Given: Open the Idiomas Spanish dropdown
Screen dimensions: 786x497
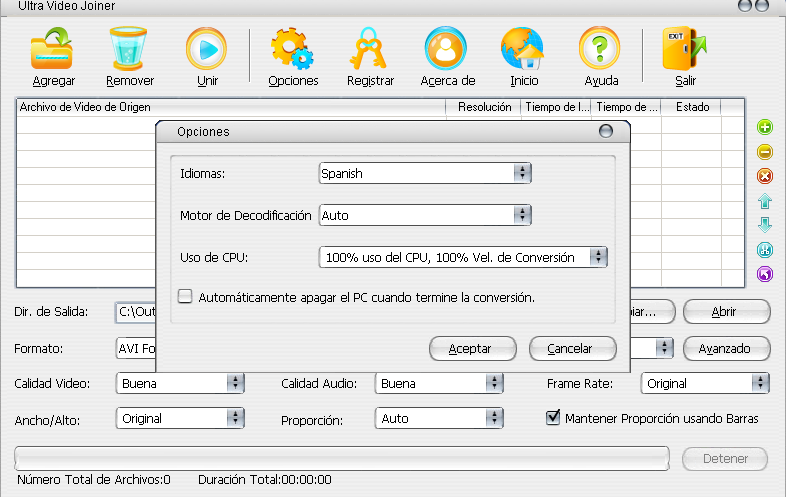Looking at the screenshot, I should click(x=425, y=174).
